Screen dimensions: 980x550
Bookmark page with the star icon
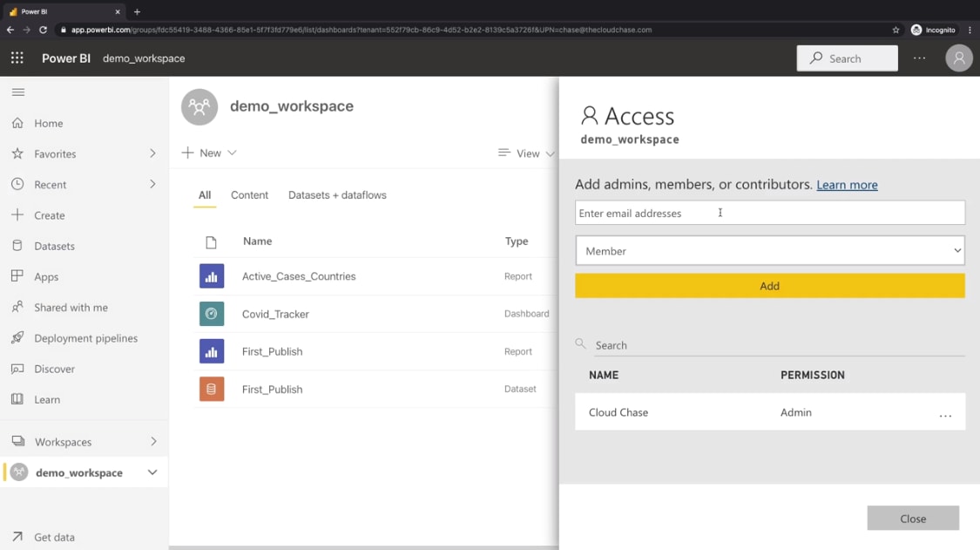(x=896, y=30)
